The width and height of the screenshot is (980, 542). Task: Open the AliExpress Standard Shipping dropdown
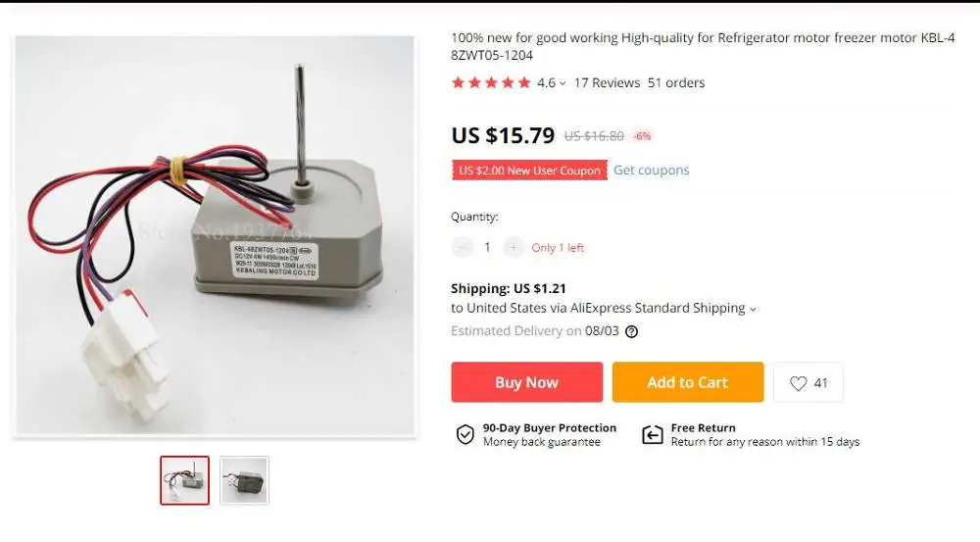(x=753, y=310)
